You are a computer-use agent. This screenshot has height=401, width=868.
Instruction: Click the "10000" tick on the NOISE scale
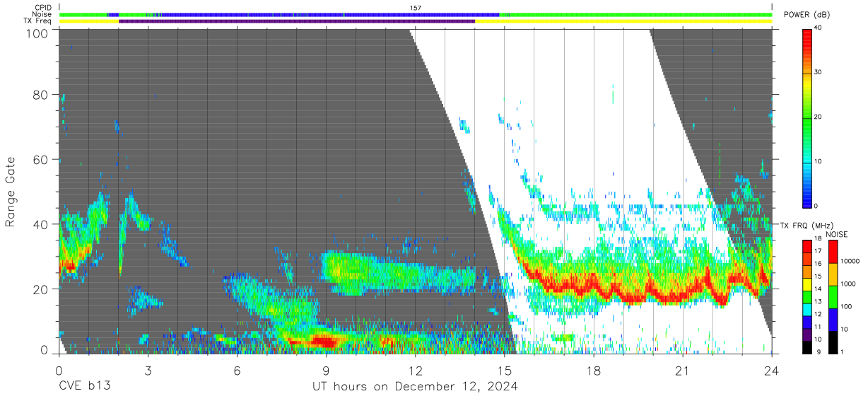(x=850, y=262)
